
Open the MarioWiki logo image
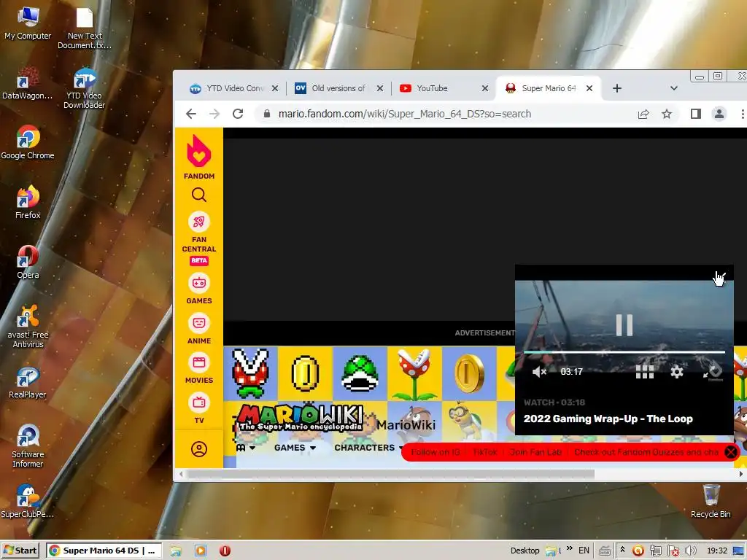pos(300,418)
